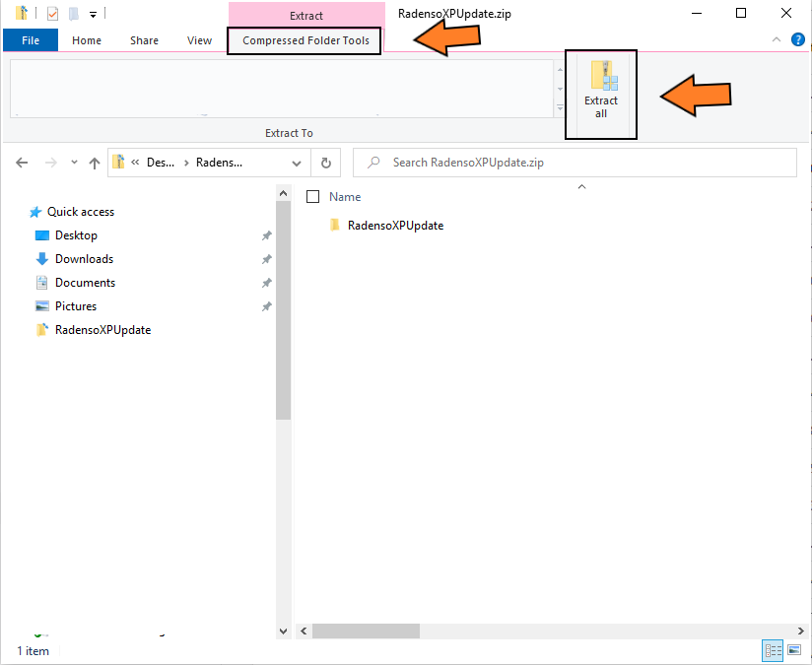The image size is (812, 665).
Task: Open Documents in the navigation pane
Action: (x=86, y=283)
